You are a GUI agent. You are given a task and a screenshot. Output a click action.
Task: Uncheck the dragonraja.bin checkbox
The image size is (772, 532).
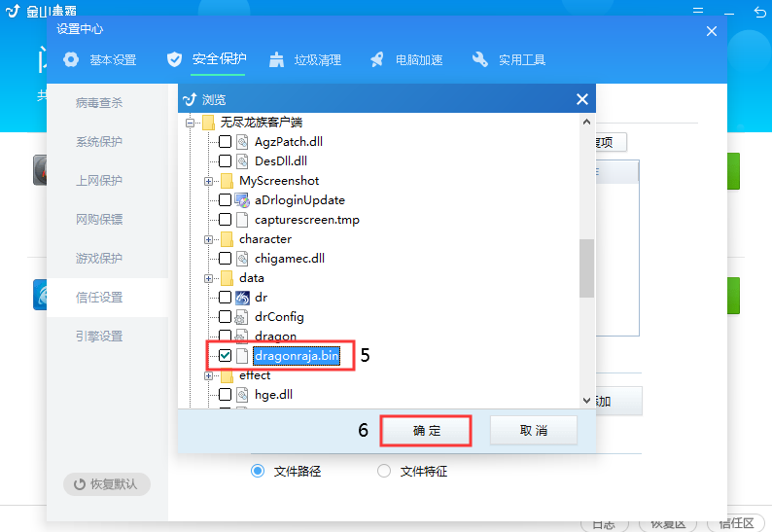(x=225, y=356)
